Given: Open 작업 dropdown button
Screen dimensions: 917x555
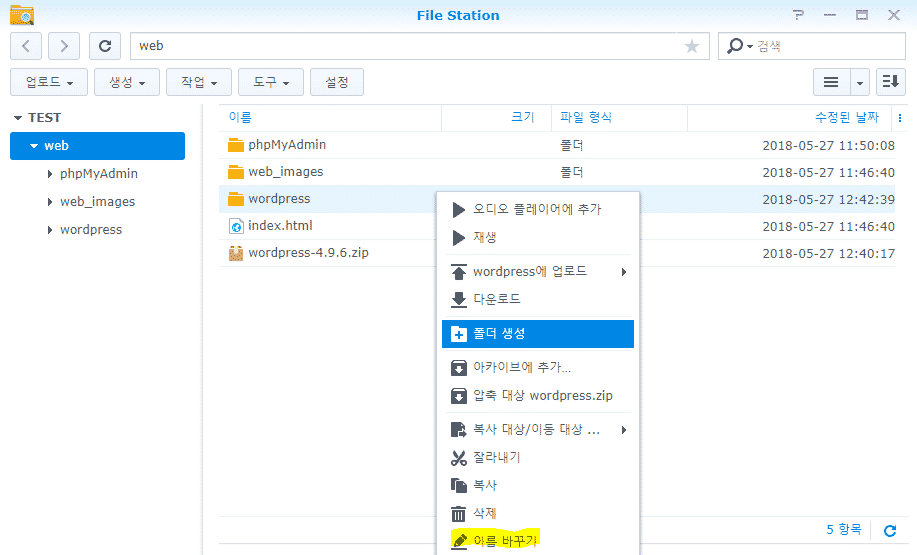Looking at the screenshot, I should (x=199, y=82).
